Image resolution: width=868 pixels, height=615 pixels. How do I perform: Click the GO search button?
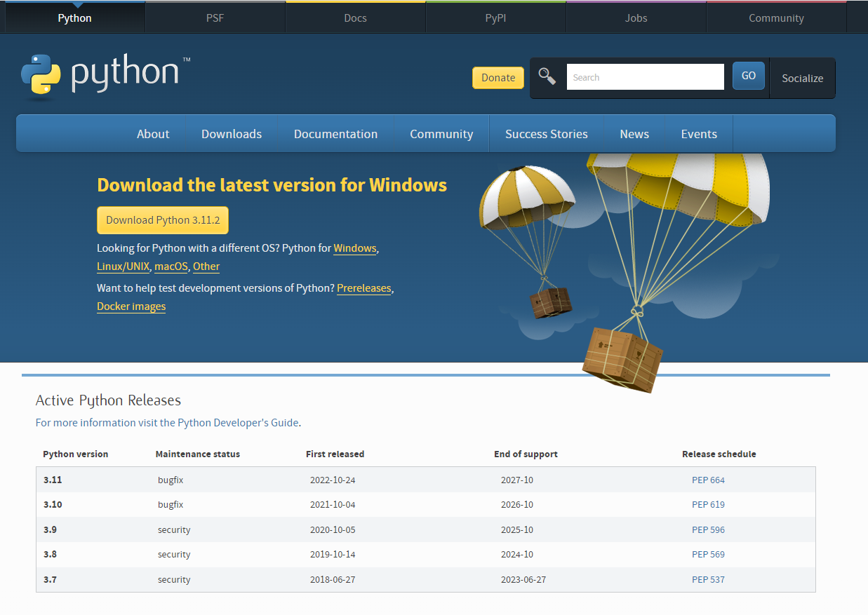click(x=749, y=76)
